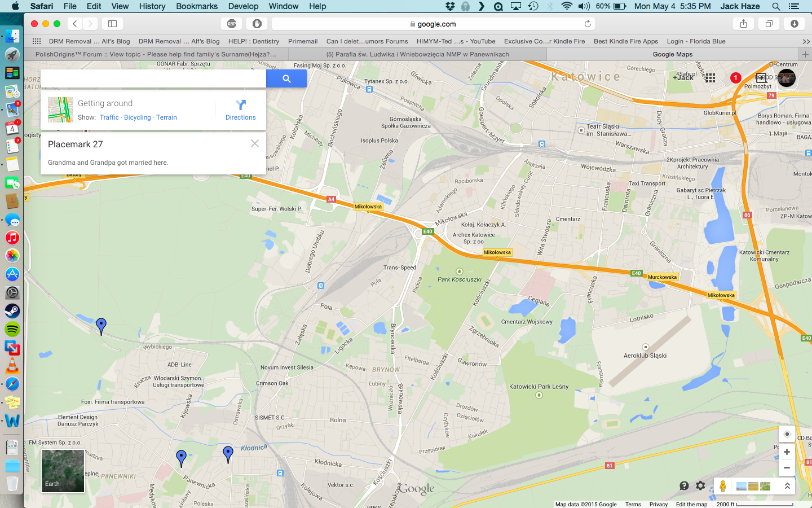Viewport: 812px width, 508px height.
Task: Select the Pegman Street View icon
Action: 722,486
